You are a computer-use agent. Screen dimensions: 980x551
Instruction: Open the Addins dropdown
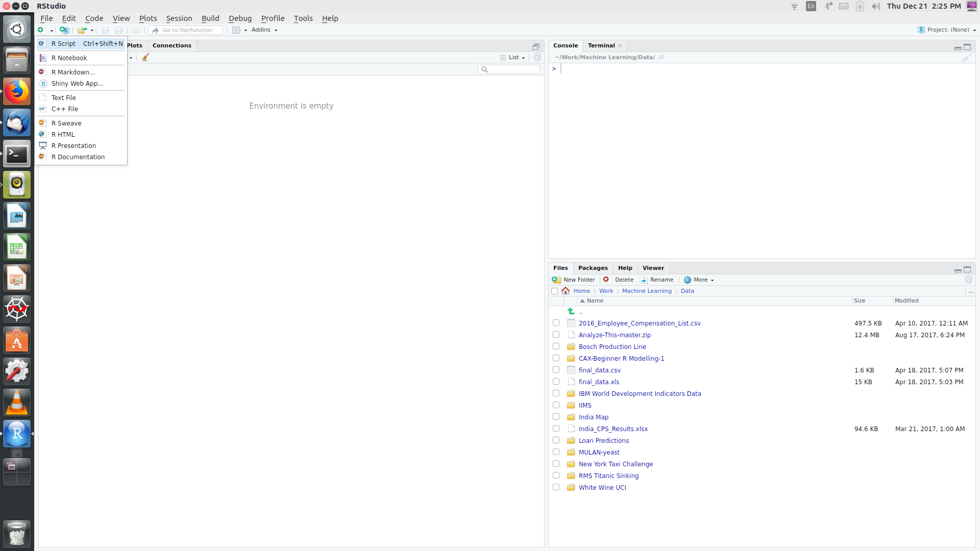pyautogui.click(x=264, y=30)
